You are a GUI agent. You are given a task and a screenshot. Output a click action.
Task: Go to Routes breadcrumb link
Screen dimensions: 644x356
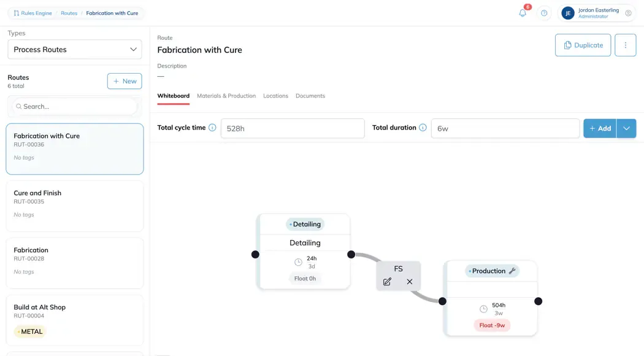(69, 13)
